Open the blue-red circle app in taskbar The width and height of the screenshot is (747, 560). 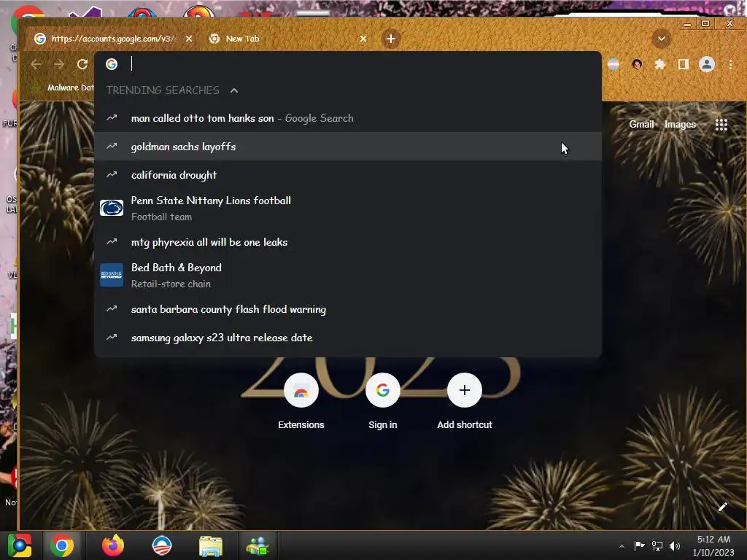[161, 545]
